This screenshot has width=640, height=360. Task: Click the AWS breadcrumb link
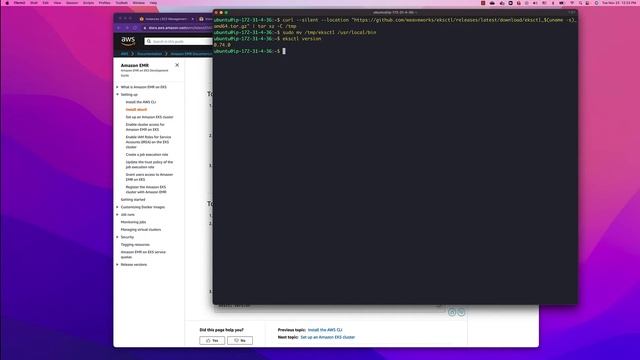click(124, 54)
